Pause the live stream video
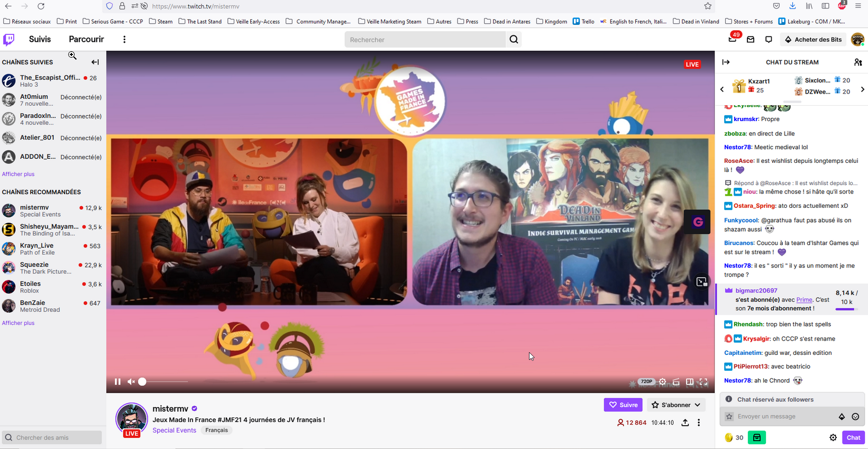868x449 pixels. point(117,382)
